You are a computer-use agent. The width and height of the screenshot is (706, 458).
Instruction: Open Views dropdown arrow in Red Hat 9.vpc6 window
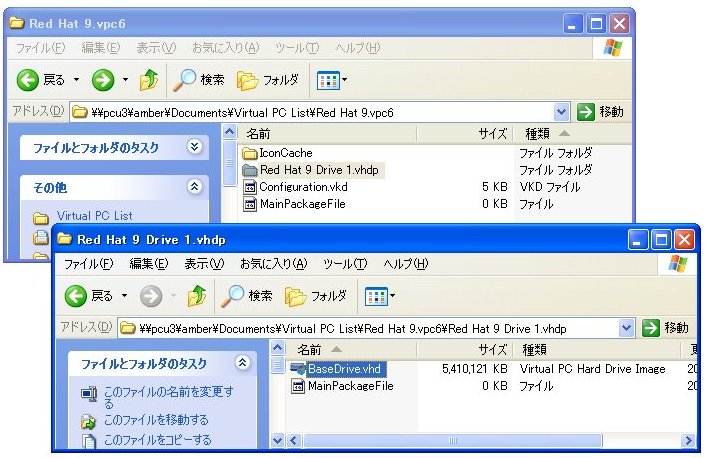pyautogui.click(x=344, y=80)
